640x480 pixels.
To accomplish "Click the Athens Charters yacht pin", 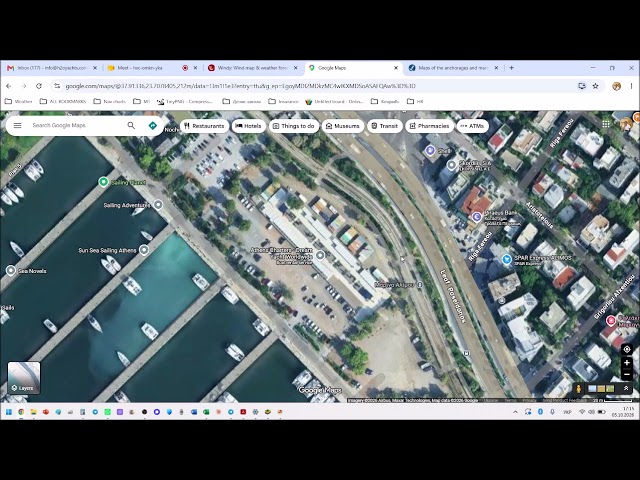I will click(320, 256).
